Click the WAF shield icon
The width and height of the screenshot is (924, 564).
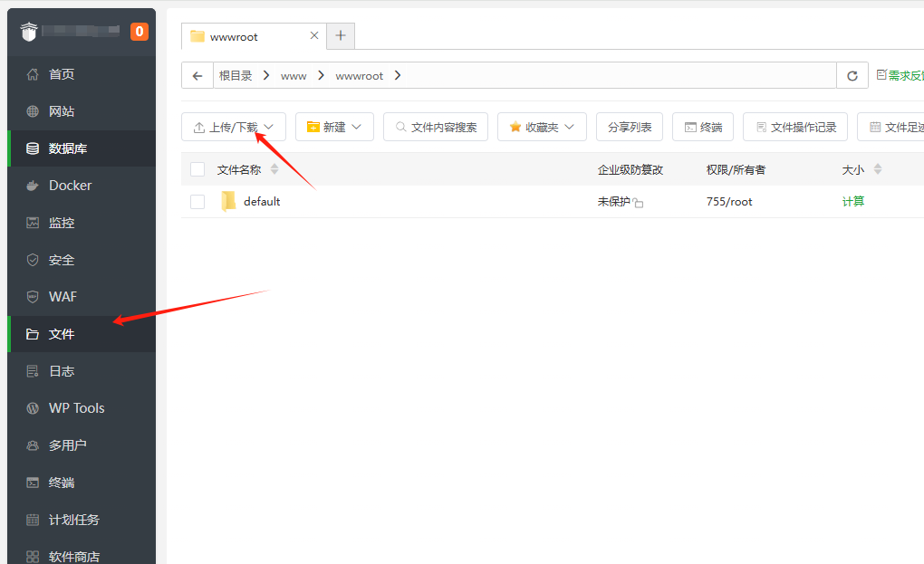click(x=33, y=297)
